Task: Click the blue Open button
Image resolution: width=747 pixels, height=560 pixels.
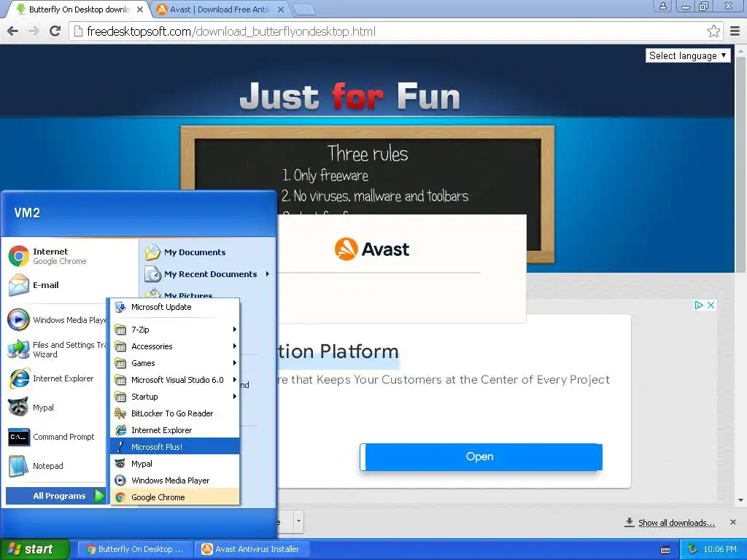Action: point(481,456)
